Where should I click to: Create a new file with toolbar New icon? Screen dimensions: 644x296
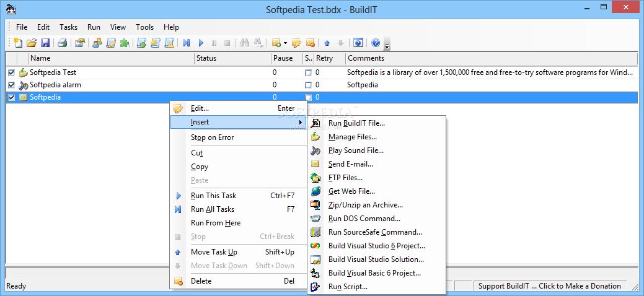(x=18, y=42)
